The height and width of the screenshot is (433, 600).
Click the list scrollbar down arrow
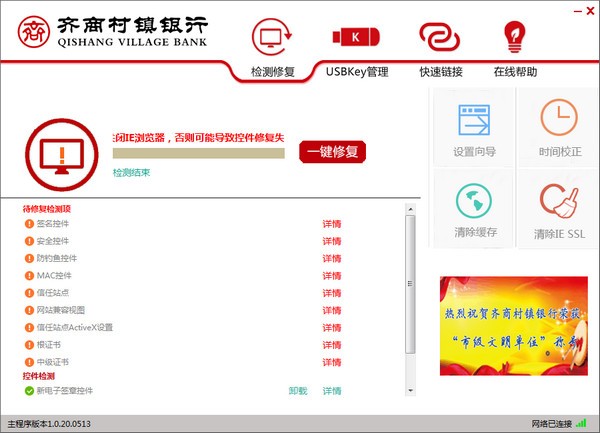[x=410, y=391]
